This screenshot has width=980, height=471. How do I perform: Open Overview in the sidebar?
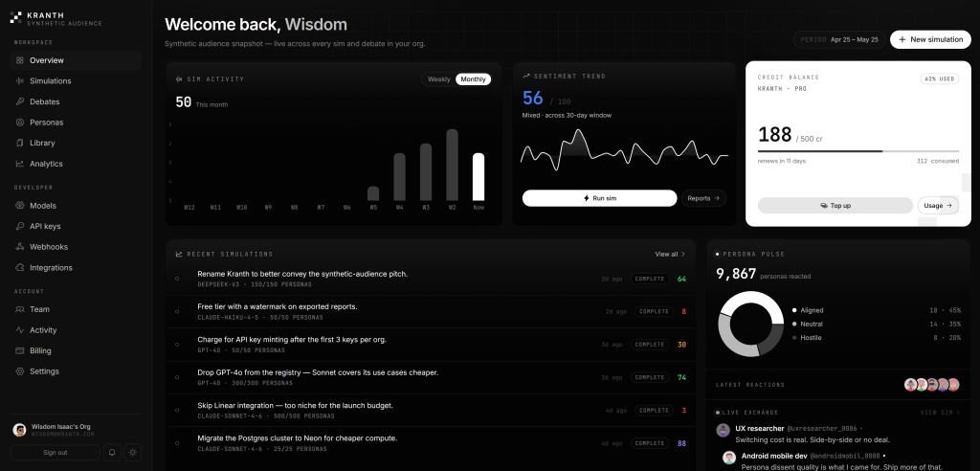(x=76, y=60)
